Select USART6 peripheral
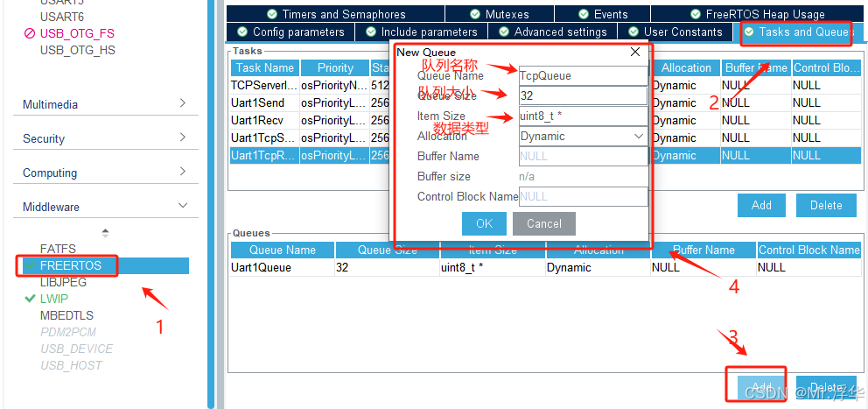Screen dimensions: 868x409 62,18
